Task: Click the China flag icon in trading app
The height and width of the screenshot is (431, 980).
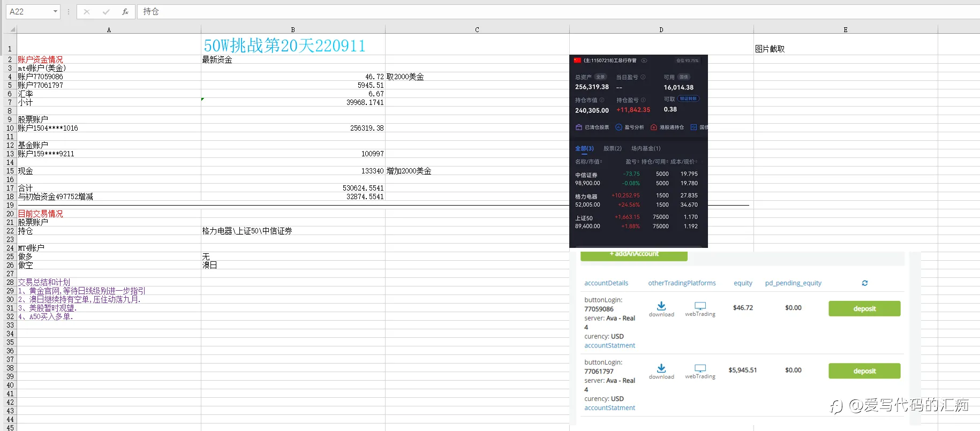Action: click(x=577, y=61)
